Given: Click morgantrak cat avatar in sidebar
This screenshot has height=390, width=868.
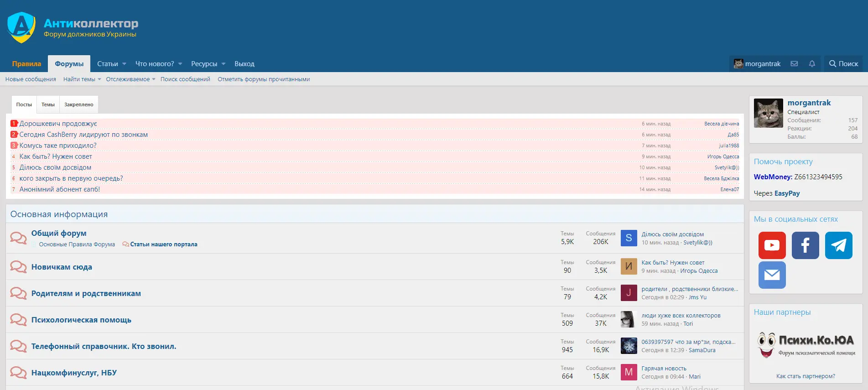Looking at the screenshot, I should [x=768, y=113].
